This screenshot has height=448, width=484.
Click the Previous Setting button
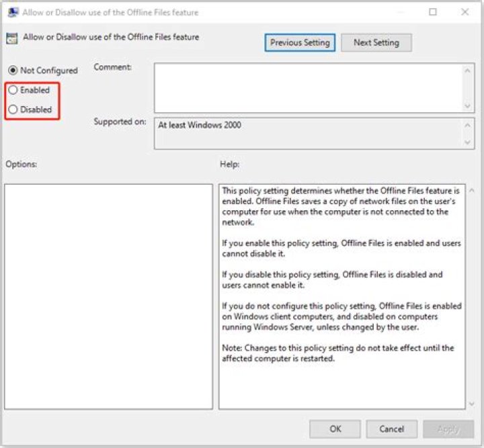(x=300, y=42)
